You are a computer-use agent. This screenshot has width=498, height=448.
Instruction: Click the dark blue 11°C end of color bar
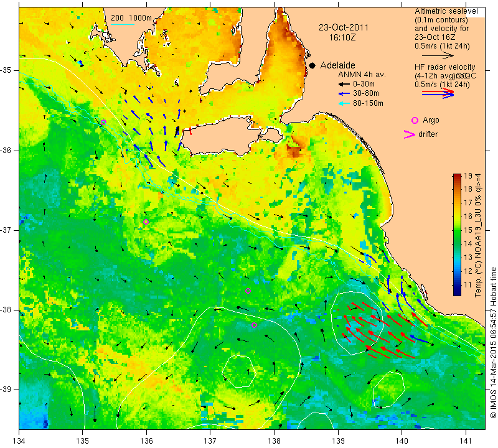pos(457,291)
